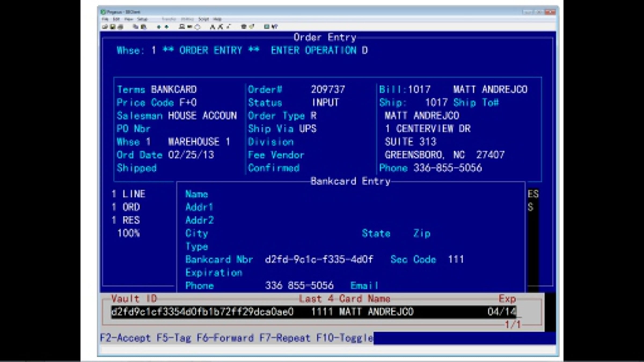Viewport: 644px width, 362px height.
Task: Click the Sec Code value 111
Action: point(456,260)
